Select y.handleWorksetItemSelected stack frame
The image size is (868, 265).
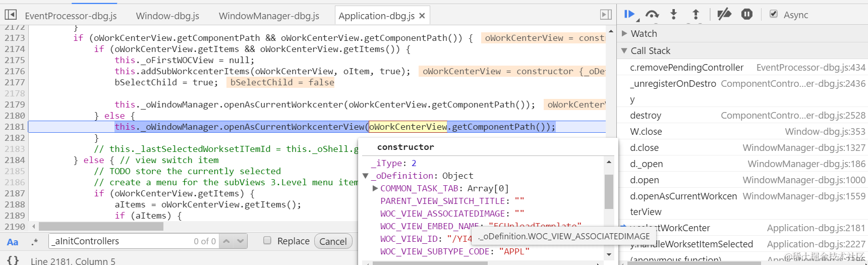tap(742, 244)
